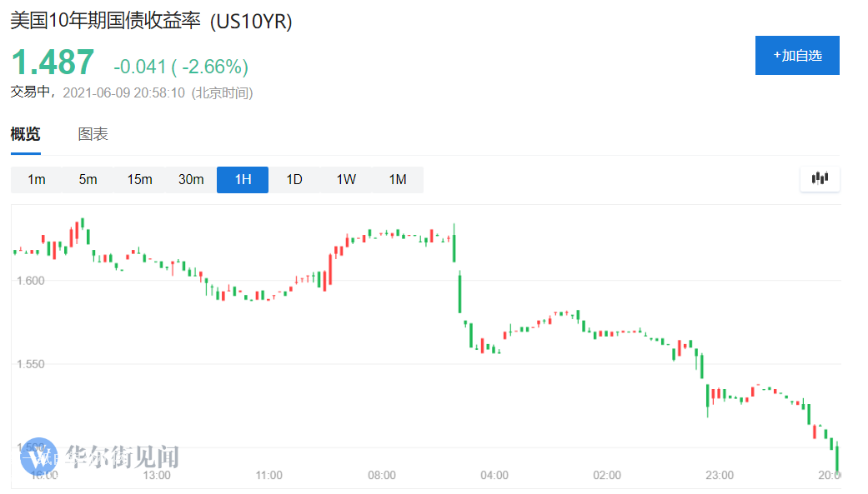Click the 1.600 price axis label
The image size is (868, 494).
(28, 281)
